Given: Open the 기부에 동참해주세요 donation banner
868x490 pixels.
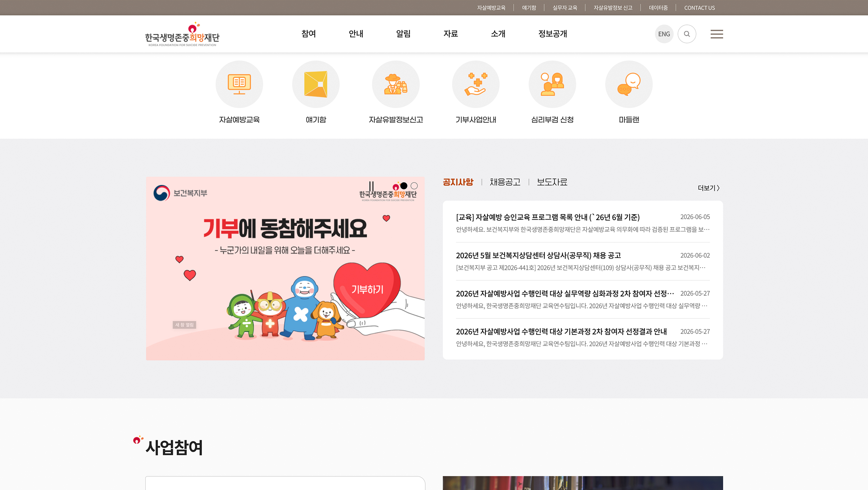Looking at the screenshot, I should point(285,268).
